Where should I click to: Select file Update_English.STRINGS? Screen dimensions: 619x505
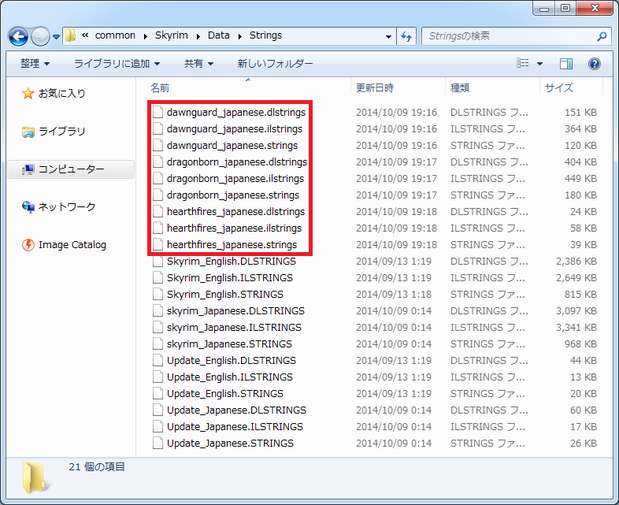point(225,394)
